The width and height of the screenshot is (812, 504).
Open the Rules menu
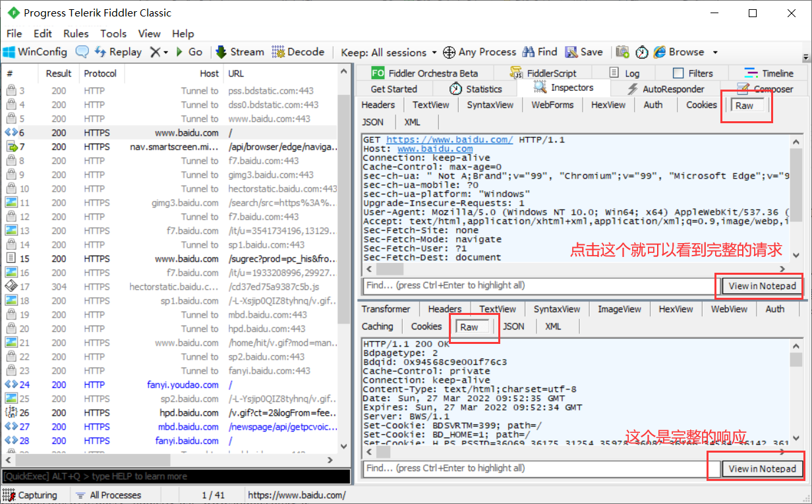(x=76, y=34)
